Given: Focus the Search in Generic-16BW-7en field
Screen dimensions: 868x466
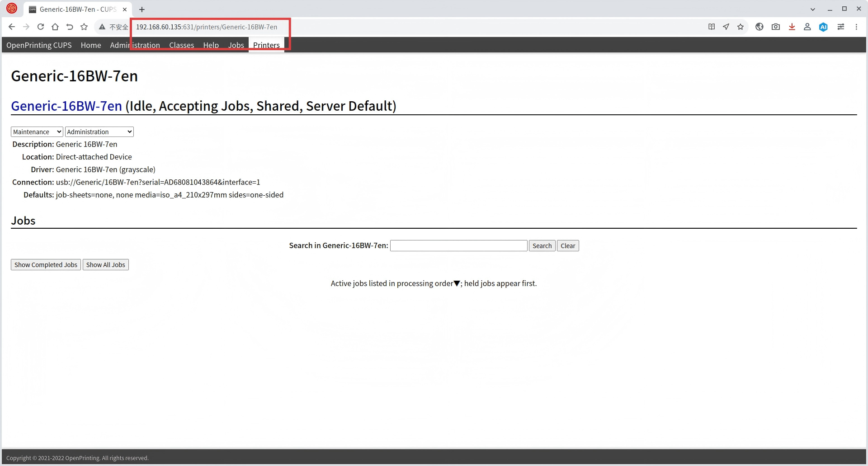Looking at the screenshot, I should point(459,245).
